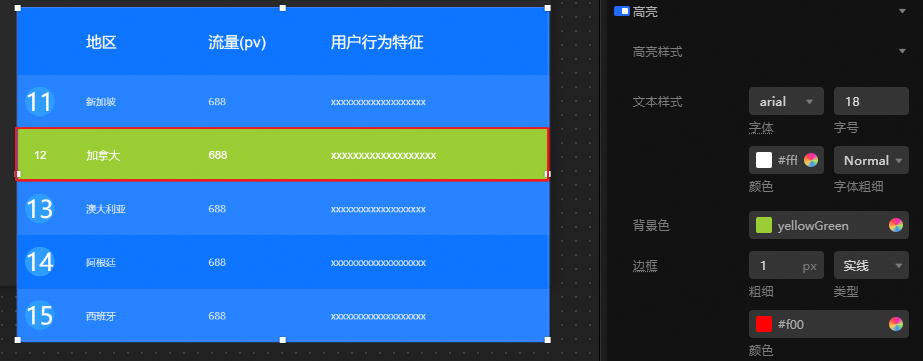This screenshot has height=361, width=923.
Task: Click the 新加坡 table cell
Action: [x=101, y=102]
